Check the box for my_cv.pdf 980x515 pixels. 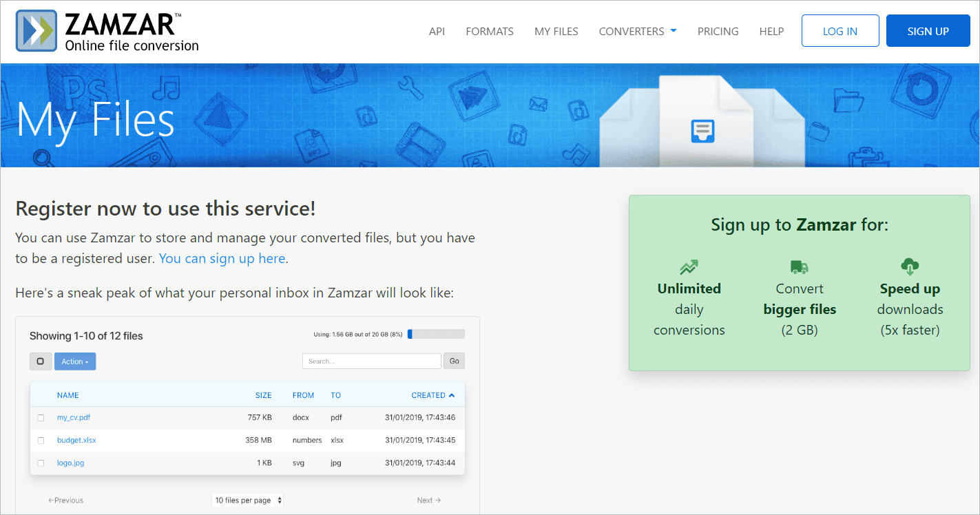[x=41, y=418]
